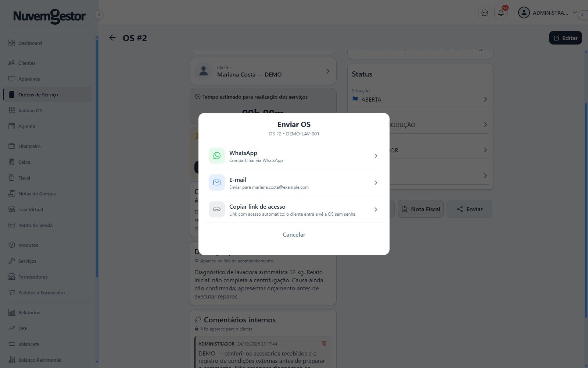Click the Editar button
This screenshot has height=368, width=588.
pos(565,38)
